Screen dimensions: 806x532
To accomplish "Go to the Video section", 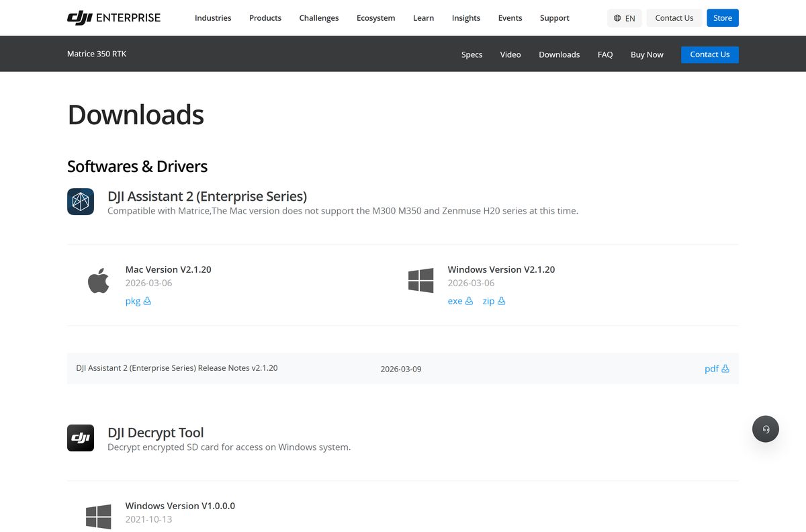I will 510,54.
